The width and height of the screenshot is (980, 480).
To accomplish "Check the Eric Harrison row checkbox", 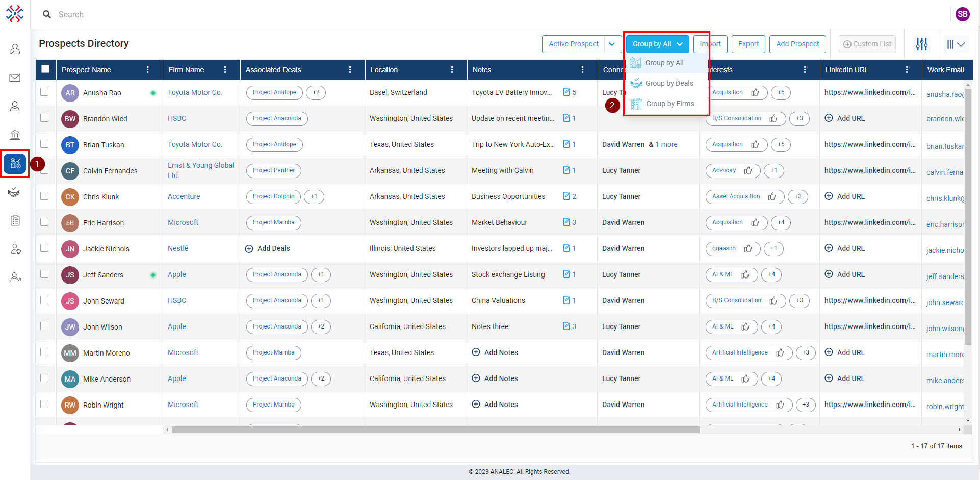I will click(x=44, y=222).
